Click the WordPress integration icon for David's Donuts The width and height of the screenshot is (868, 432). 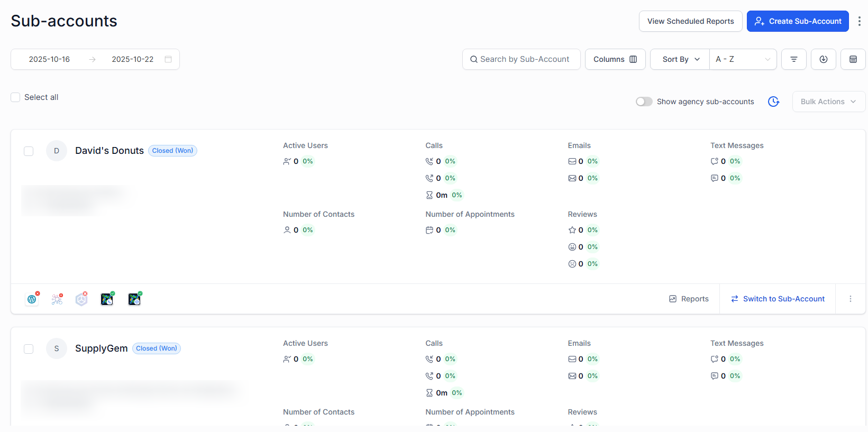[x=32, y=299]
